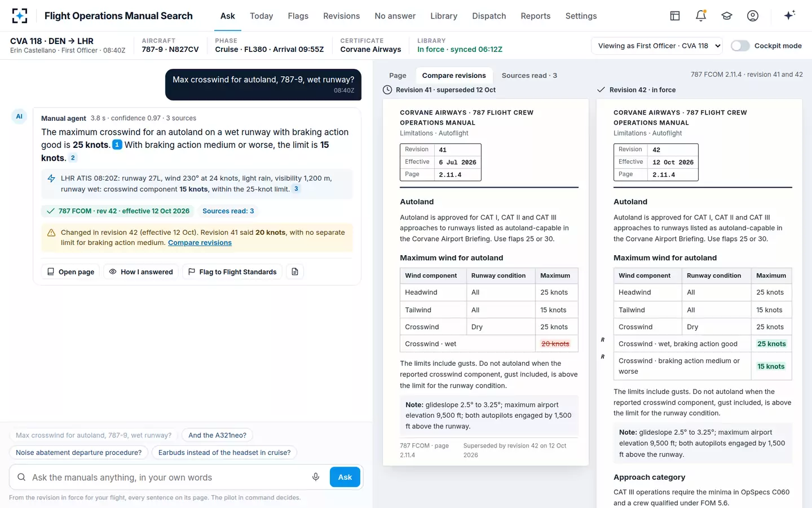Click the Flight Operations Manual Search logo icon
This screenshot has height=508, width=812.
click(x=20, y=16)
